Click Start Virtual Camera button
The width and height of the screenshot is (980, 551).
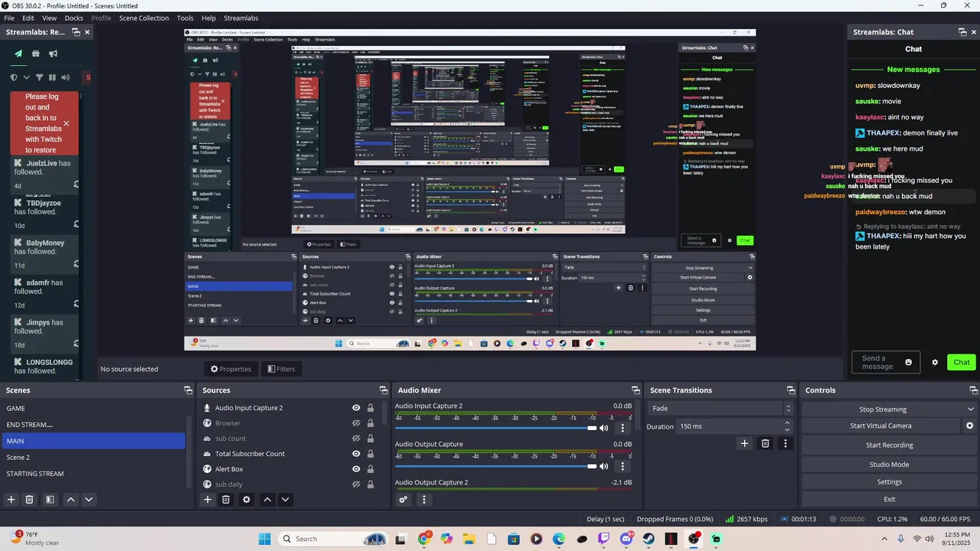pos(880,425)
